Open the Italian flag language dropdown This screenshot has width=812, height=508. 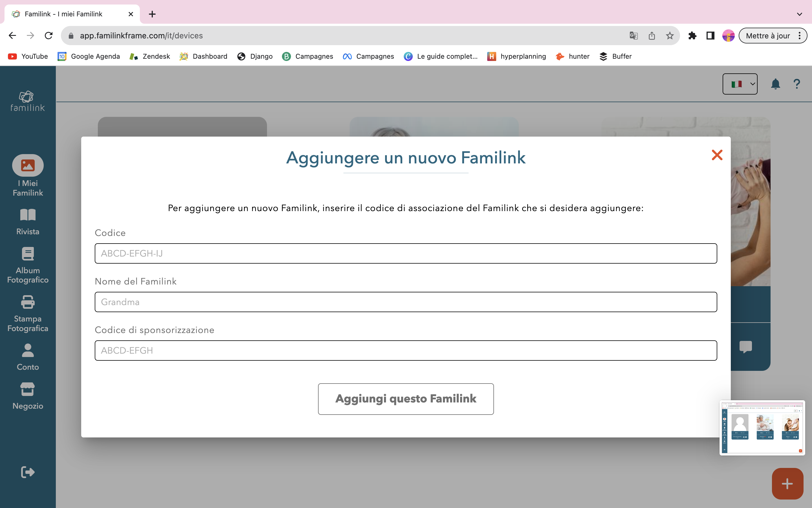tap(740, 84)
